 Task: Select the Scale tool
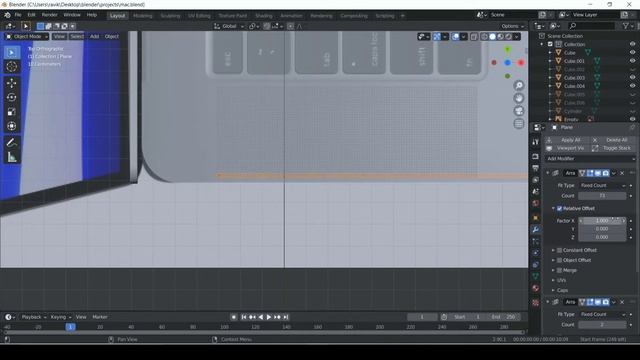click(x=11, y=111)
